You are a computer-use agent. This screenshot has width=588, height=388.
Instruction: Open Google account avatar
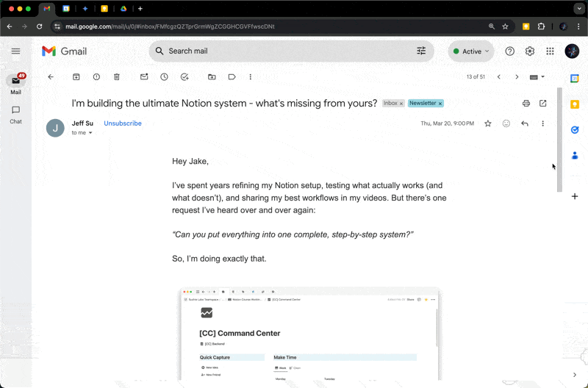click(x=572, y=51)
